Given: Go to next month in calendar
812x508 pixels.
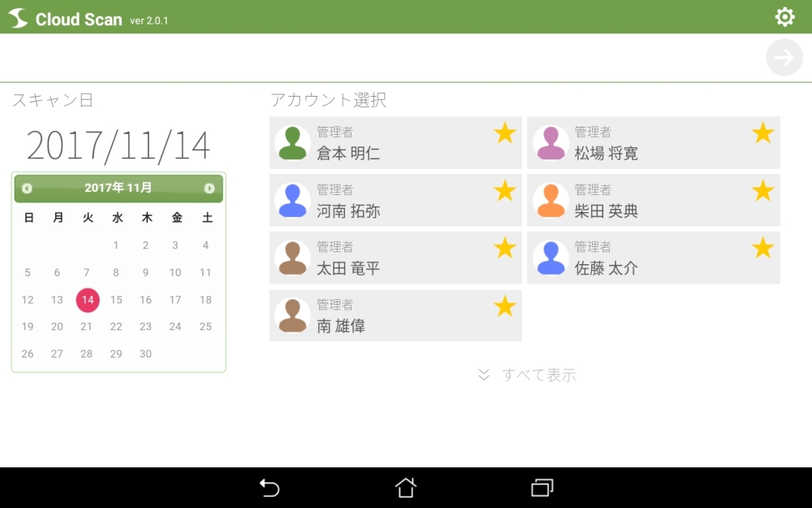Looking at the screenshot, I should (x=209, y=189).
